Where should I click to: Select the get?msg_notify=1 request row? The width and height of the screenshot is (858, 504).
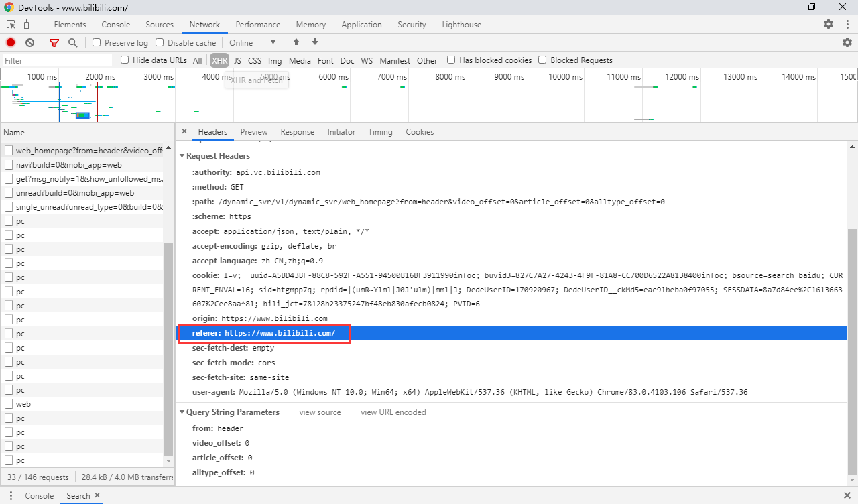coord(82,179)
